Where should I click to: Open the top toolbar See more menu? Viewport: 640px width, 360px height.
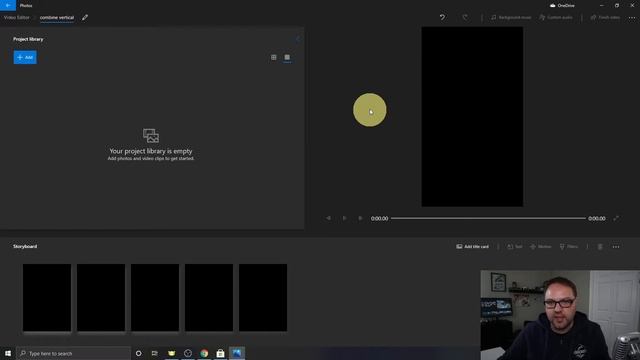coord(632,18)
